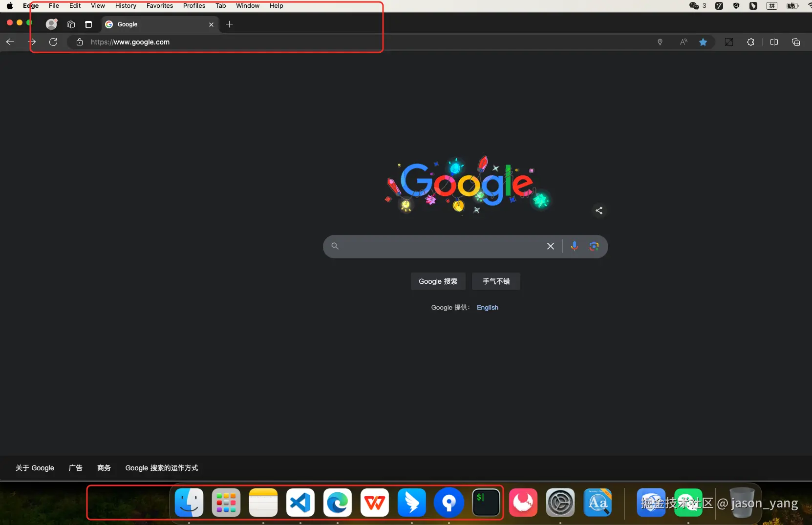Open the 关于 Google footer link
The height and width of the screenshot is (525, 812).
coord(35,468)
